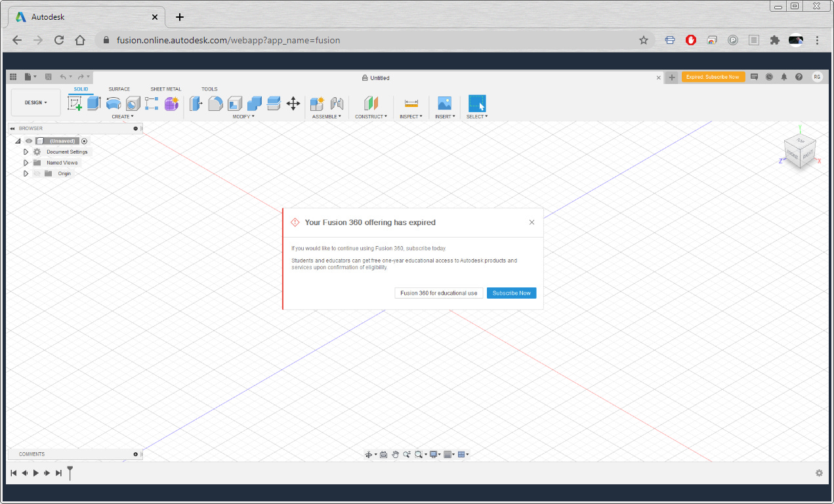
Task: Open timeline settings gear
Action: (x=819, y=473)
